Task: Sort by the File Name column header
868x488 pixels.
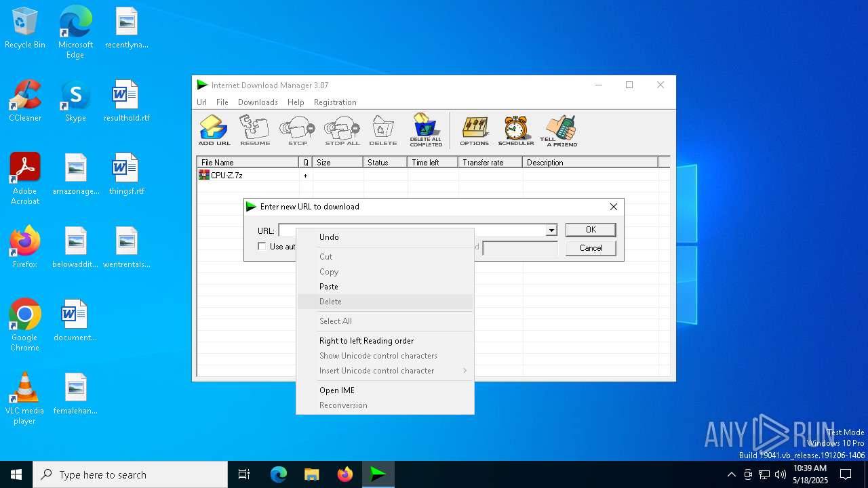Action: (x=248, y=163)
